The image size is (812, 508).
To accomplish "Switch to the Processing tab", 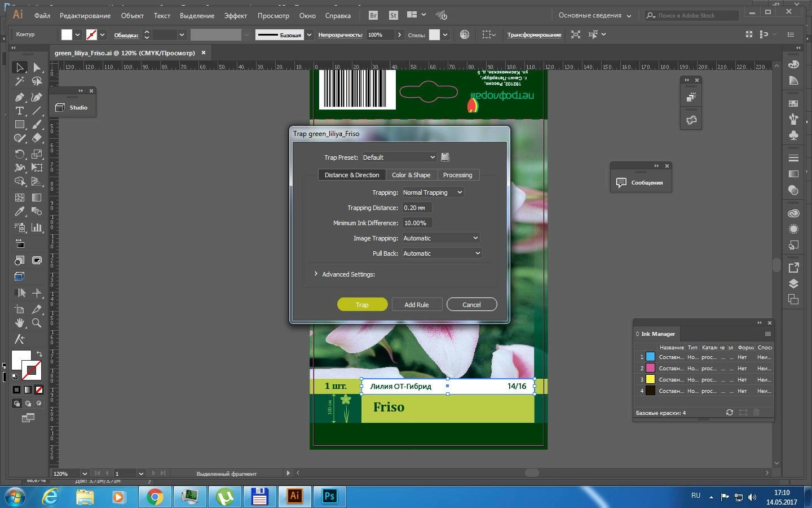I will click(457, 175).
